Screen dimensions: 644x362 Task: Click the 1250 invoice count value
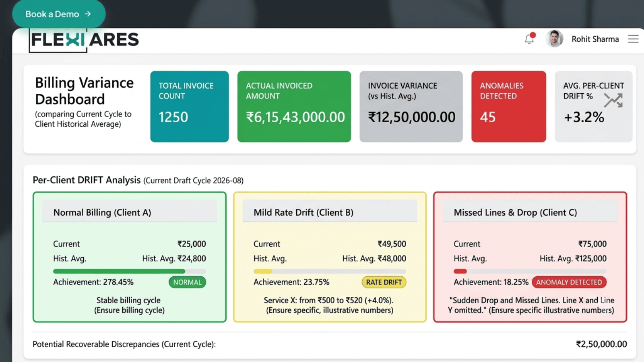pos(173,117)
